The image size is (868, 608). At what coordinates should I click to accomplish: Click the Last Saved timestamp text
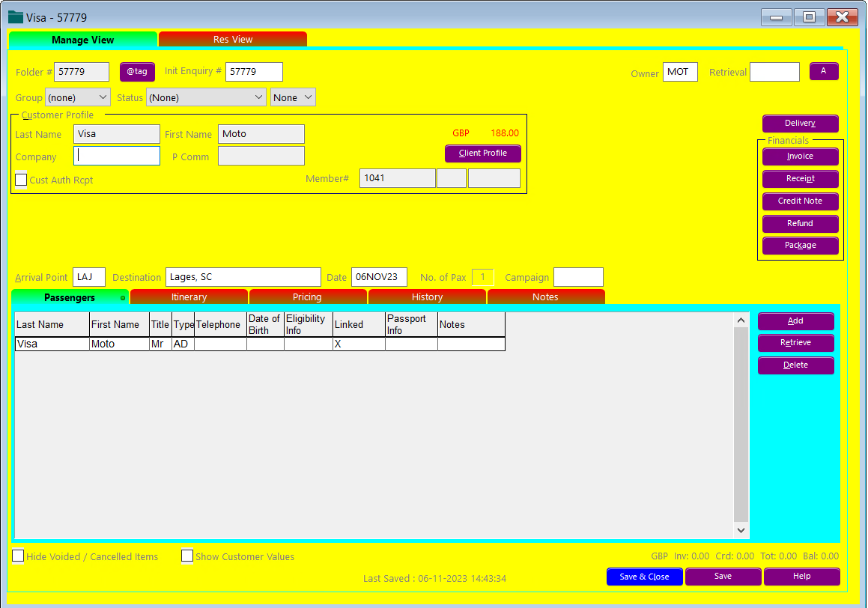point(434,579)
